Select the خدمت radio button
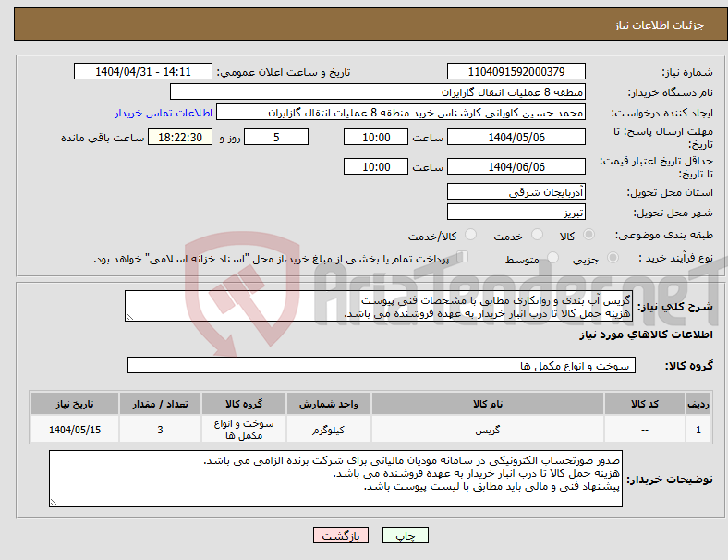Viewport: 728px width, 560px height. pos(537,235)
